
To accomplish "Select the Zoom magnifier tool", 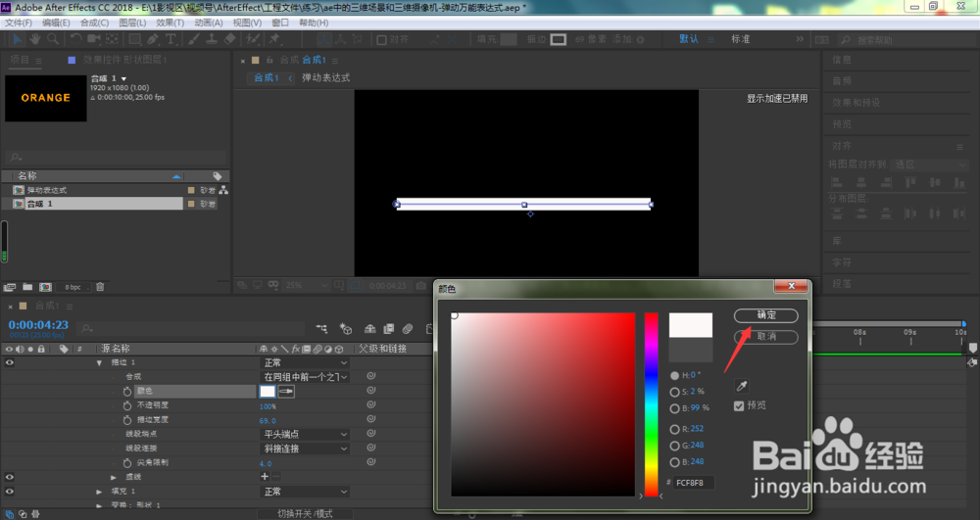I will pos(53,39).
